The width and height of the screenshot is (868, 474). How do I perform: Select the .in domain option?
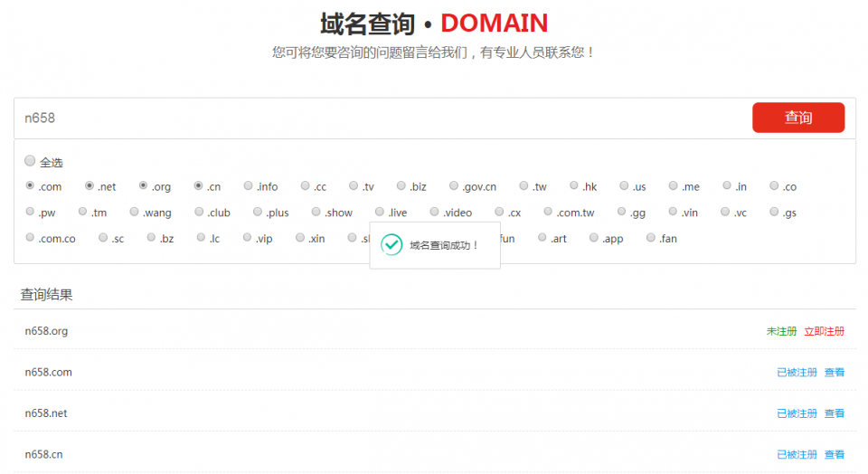[x=727, y=185]
